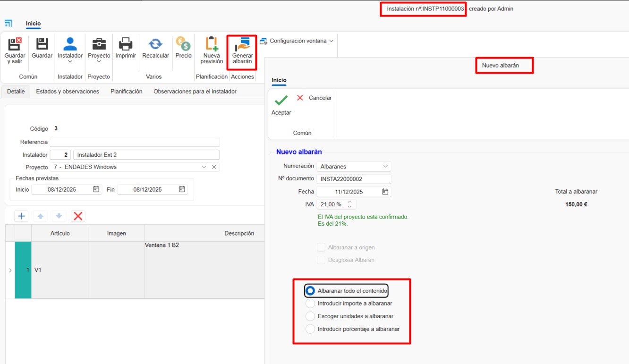629x364 pixels.
Task: Click the Generar albarán icon
Action: coord(242,44)
